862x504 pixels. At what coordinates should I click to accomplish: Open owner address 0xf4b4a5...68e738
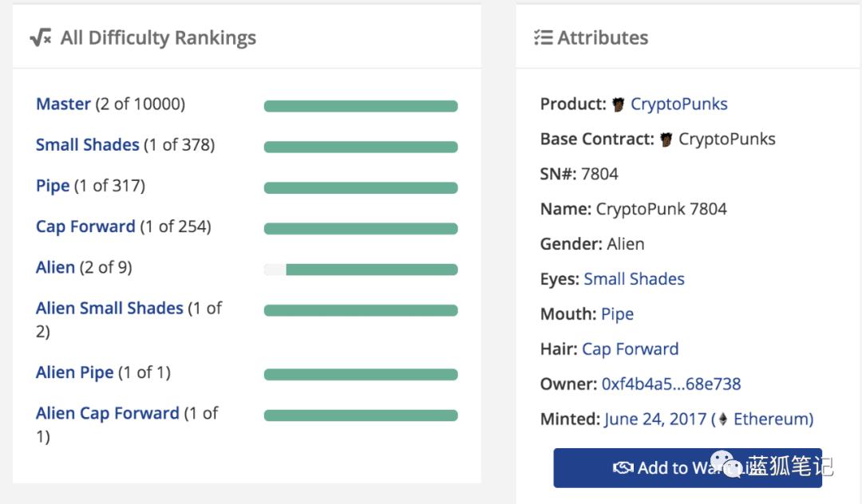point(671,384)
